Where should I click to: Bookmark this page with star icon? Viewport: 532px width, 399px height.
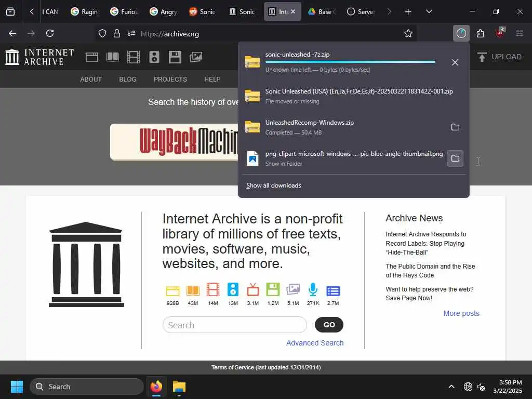[408, 33]
